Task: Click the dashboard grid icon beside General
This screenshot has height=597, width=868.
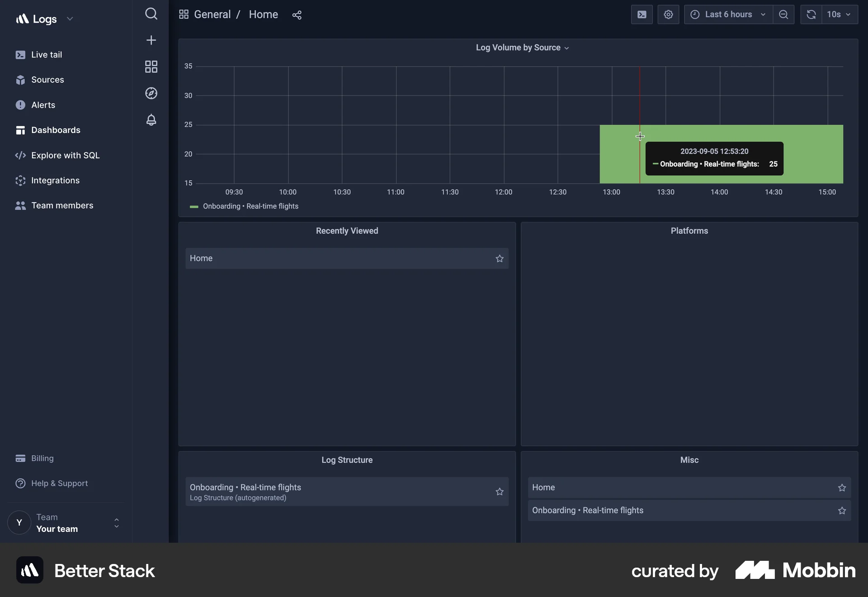Action: [x=184, y=14]
